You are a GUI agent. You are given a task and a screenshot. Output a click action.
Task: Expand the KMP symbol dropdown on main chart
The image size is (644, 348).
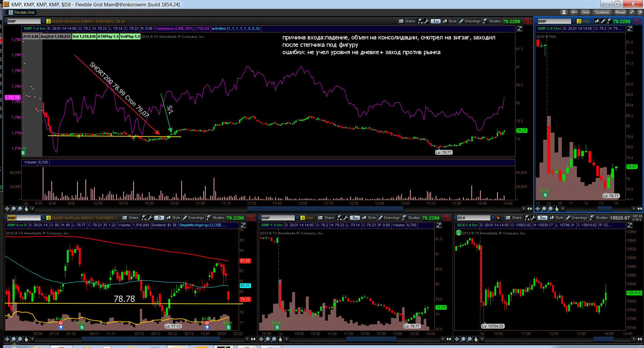tap(43, 21)
